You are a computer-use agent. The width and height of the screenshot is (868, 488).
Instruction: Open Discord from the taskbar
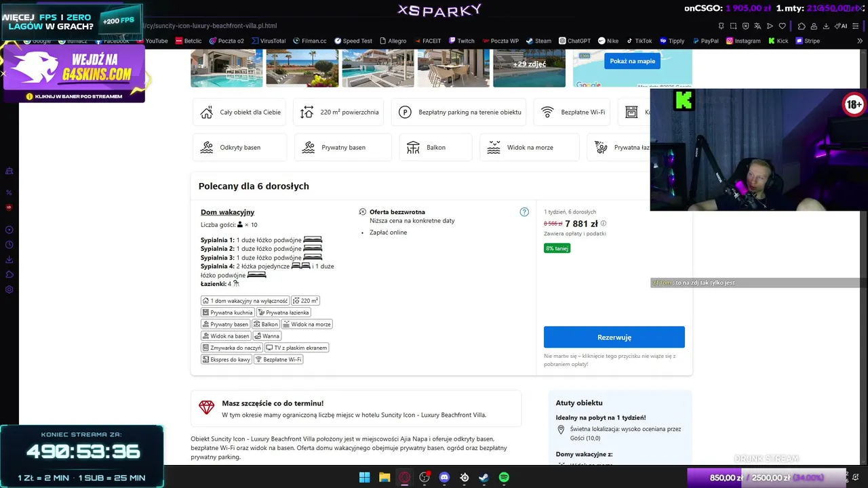[x=444, y=477]
